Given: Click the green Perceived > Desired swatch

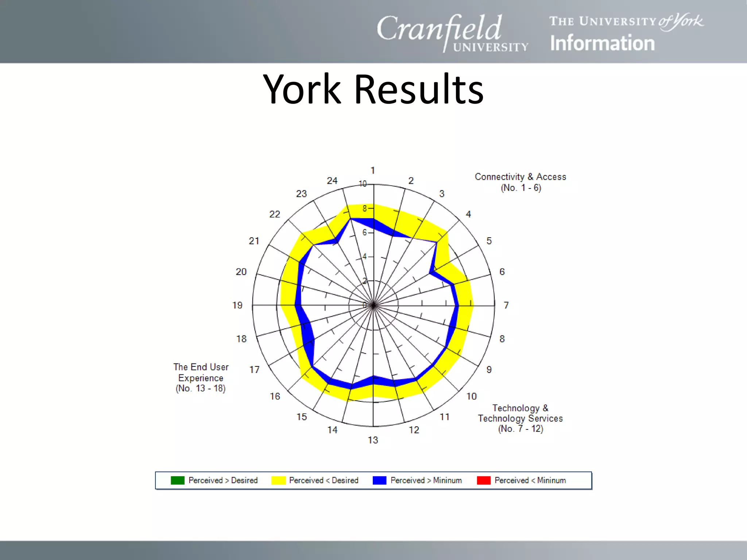Looking at the screenshot, I should [178, 480].
